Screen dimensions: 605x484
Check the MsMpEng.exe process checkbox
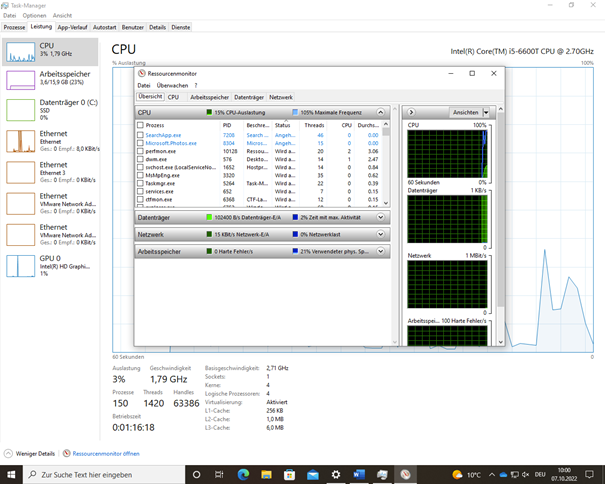pos(140,175)
